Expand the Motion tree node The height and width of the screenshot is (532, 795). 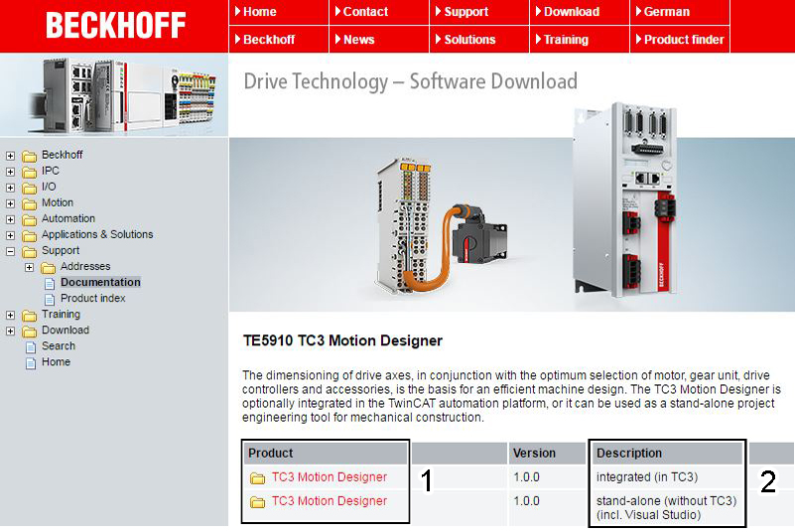click(x=10, y=203)
